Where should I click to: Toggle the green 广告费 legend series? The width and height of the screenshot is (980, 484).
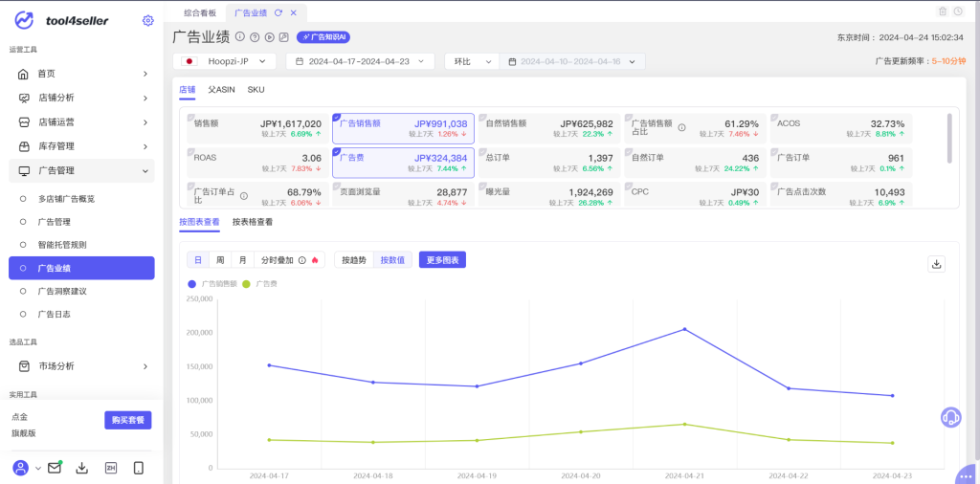tap(258, 284)
